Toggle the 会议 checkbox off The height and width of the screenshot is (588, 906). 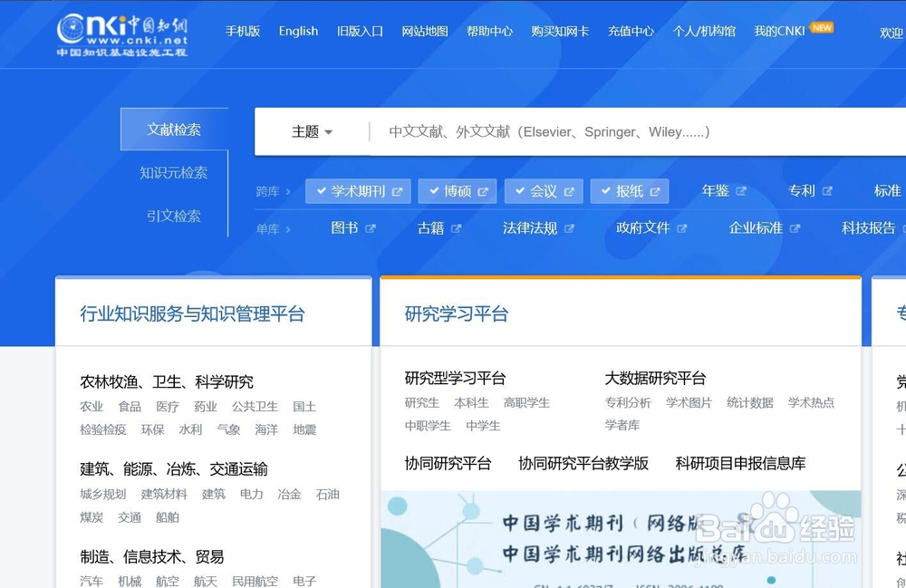522,191
